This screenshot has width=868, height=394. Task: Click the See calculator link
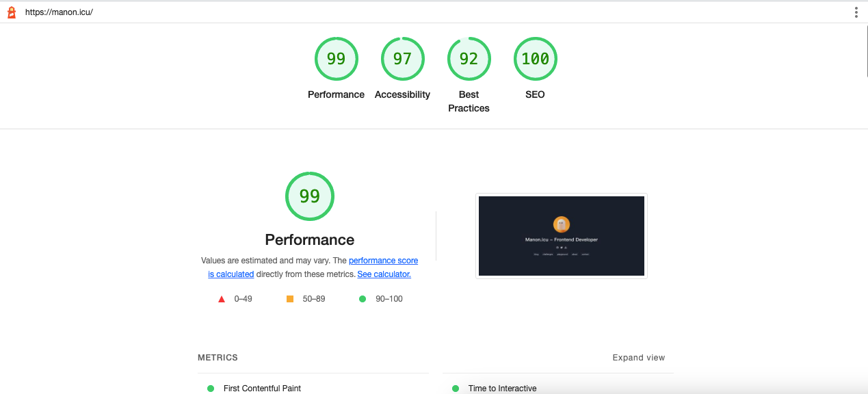click(x=384, y=274)
